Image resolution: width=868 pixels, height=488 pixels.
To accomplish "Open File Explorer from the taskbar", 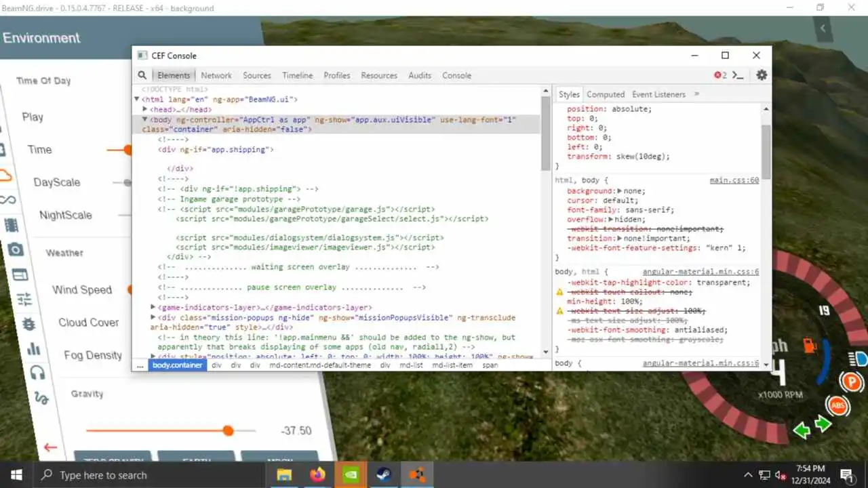I will (x=283, y=474).
